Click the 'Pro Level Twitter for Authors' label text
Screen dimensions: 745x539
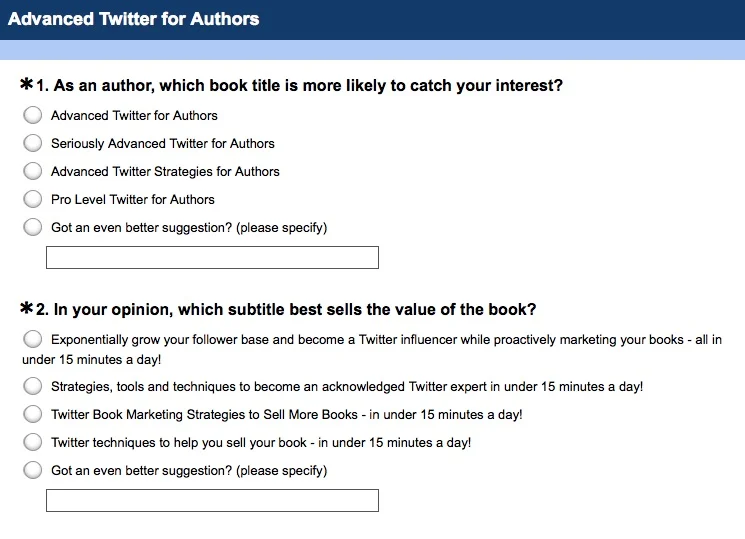click(133, 199)
